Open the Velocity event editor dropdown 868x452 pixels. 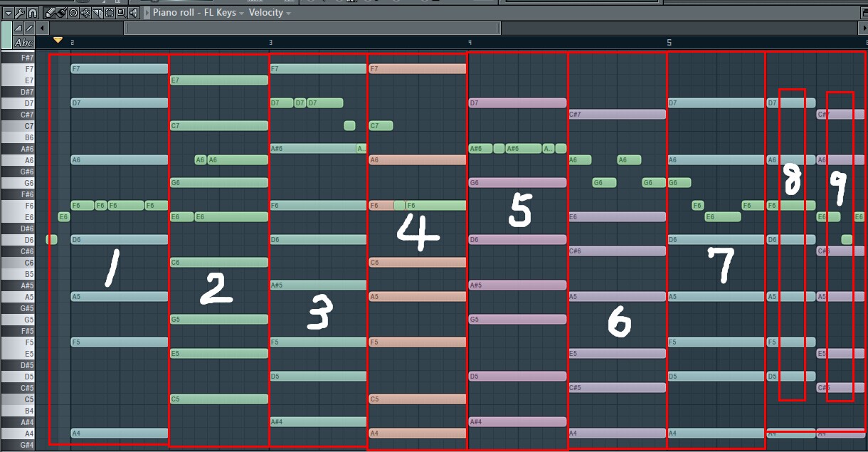click(270, 13)
